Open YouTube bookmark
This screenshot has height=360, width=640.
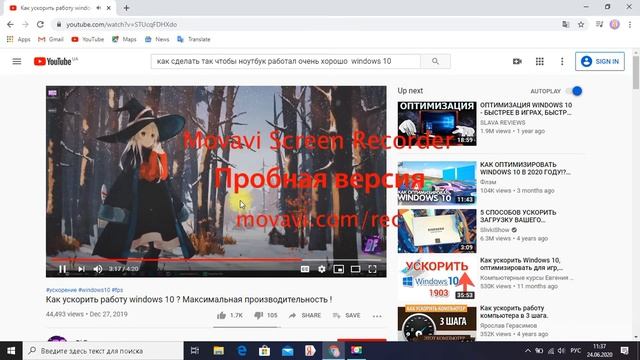point(87,39)
